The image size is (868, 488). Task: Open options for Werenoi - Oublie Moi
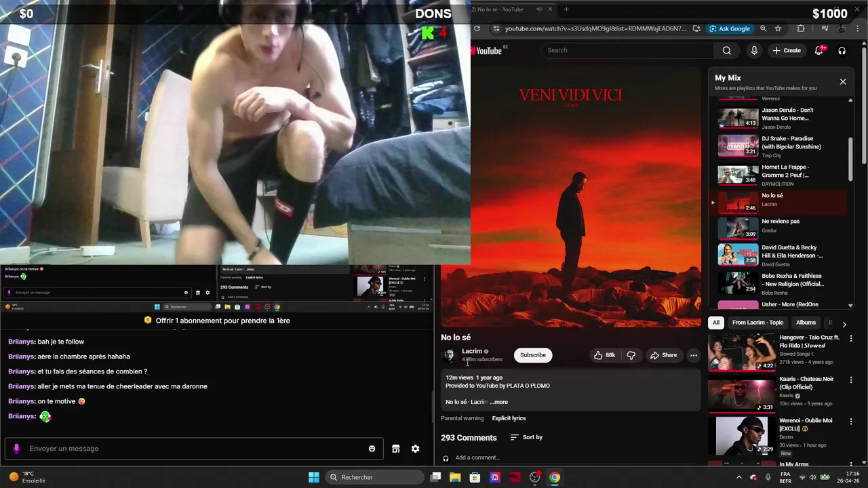[x=851, y=423]
